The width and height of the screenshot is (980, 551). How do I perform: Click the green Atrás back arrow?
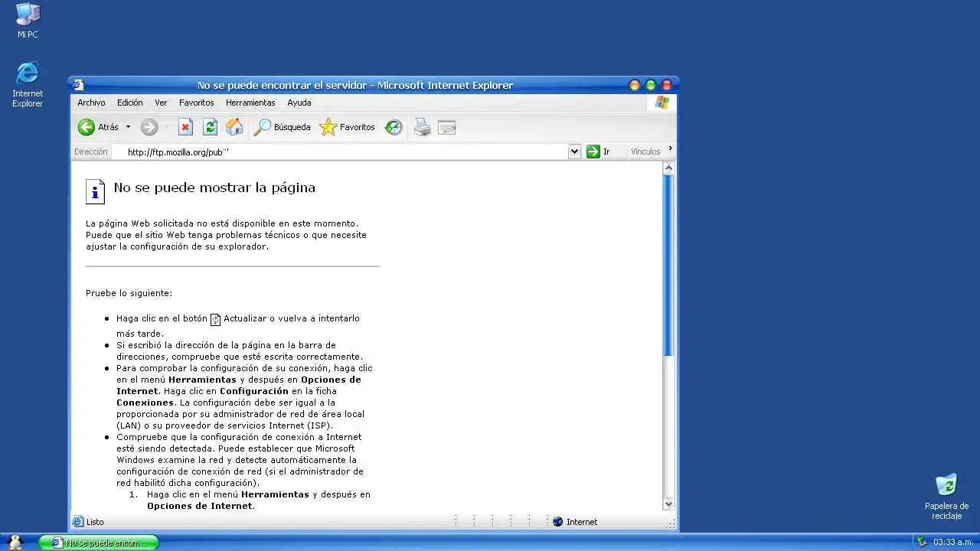pos(87,127)
